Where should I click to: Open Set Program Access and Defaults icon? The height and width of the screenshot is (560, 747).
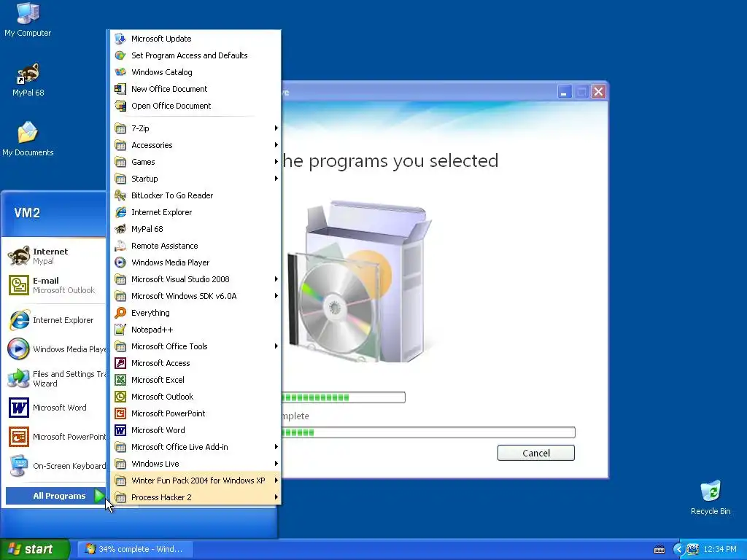[120, 55]
